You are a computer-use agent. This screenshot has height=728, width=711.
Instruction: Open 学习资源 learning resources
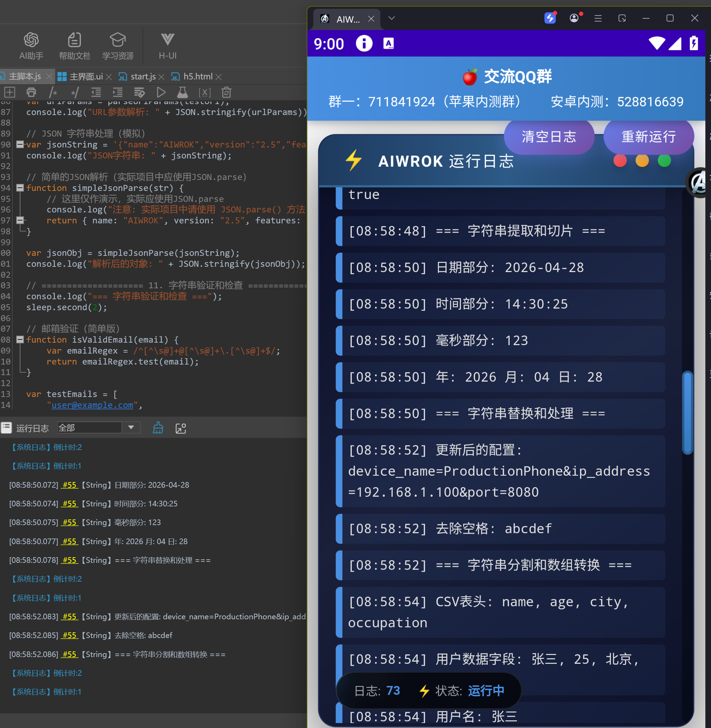pyautogui.click(x=118, y=46)
